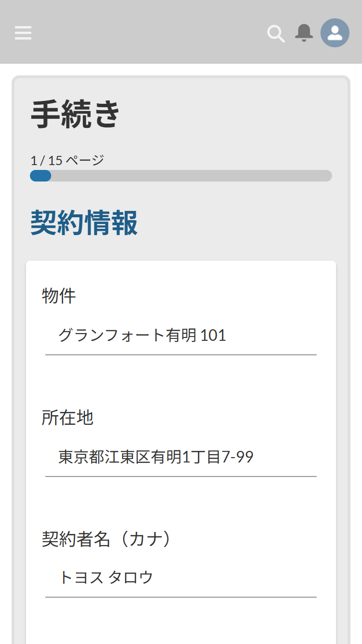Click the search magnifier icon

click(276, 34)
